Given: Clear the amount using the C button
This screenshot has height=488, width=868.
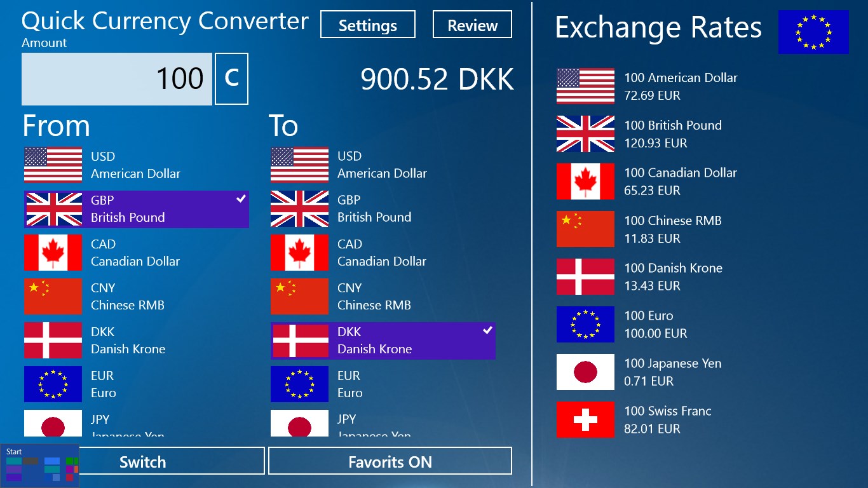Looking at the screenshot, I should pyautogui.click(x=231, y=79).
